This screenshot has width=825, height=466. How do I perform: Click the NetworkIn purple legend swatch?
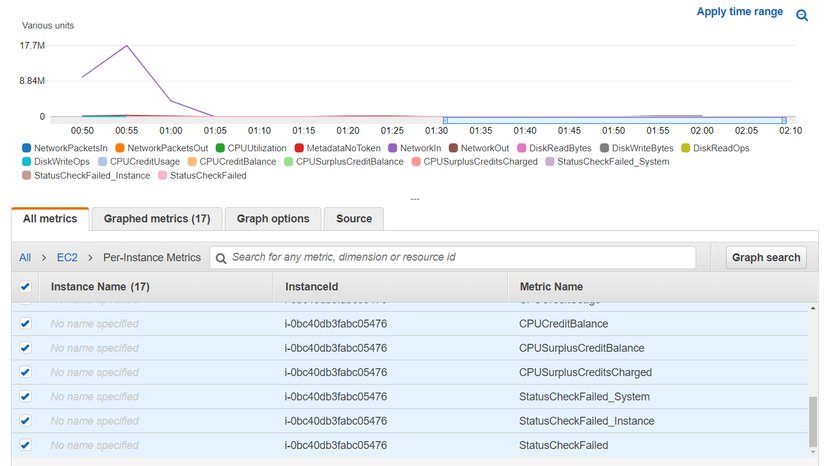click(393, 148)
